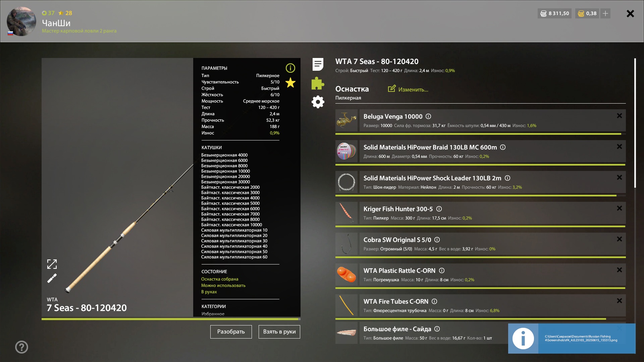Click the braid line spool thumbnail
The width and height of the screenshot is (644, 362).
346,151
